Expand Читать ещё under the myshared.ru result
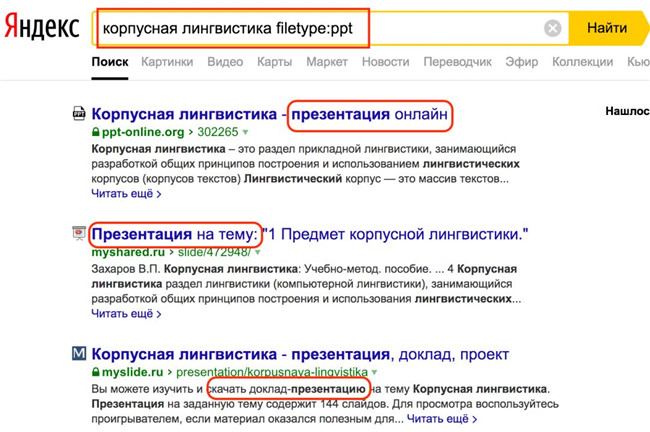650x432 pixels. [x=126, y=314]
